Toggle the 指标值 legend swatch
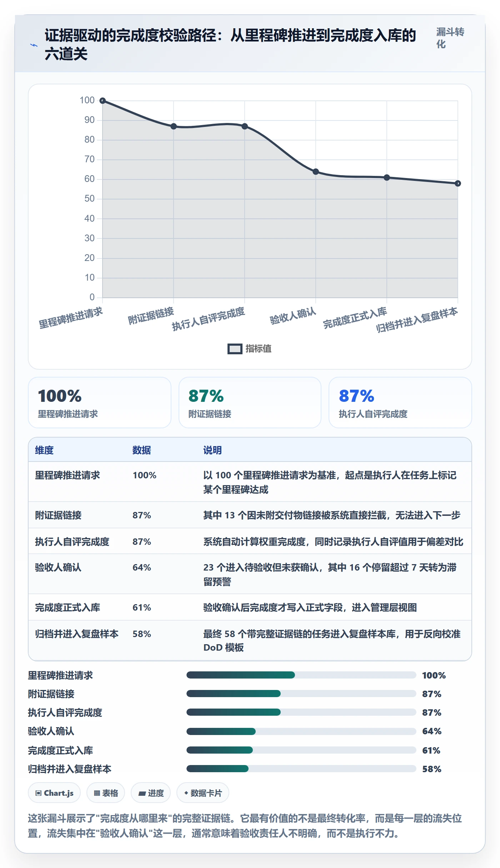The height and width of the screenshot is (868, 500). point(235,349)
